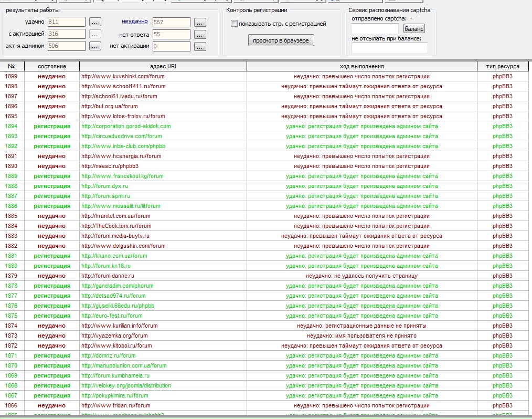Image resolution: width=532 pixels, height=419 pixels.
Task: Click status 'имя пользователя не принято' in row 1873
Action: point(376,336)
